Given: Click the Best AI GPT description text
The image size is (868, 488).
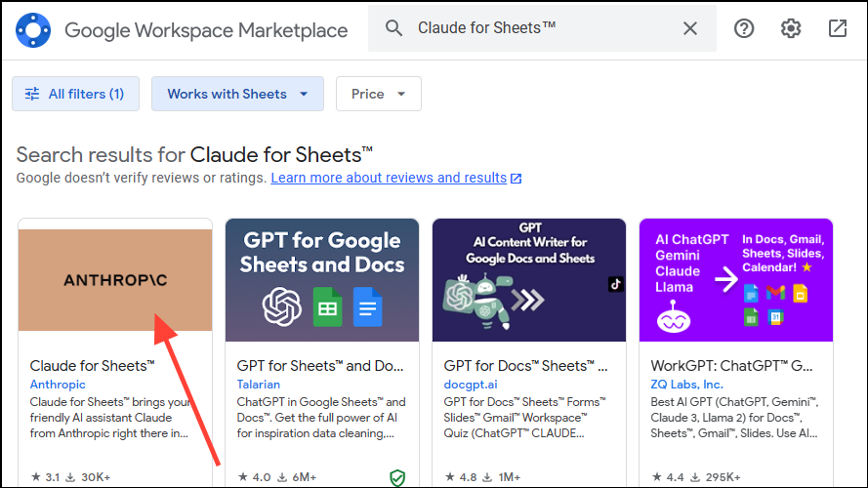Looking at the screenshot, I should tap(734, 418).
